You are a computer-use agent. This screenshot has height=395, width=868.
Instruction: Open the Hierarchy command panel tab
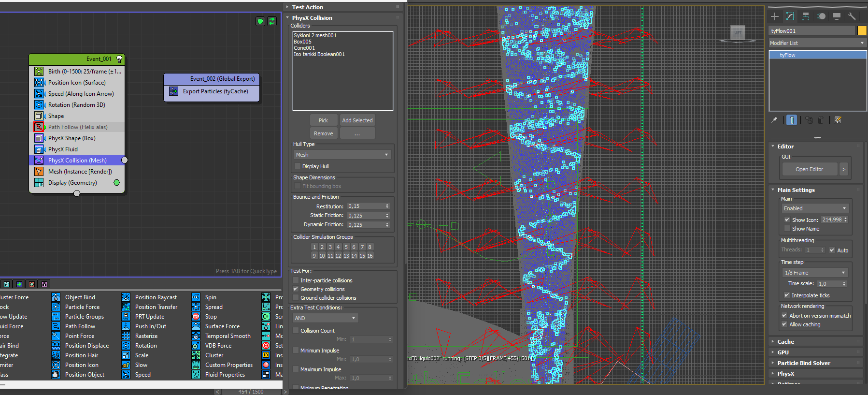tap(806, 16)
